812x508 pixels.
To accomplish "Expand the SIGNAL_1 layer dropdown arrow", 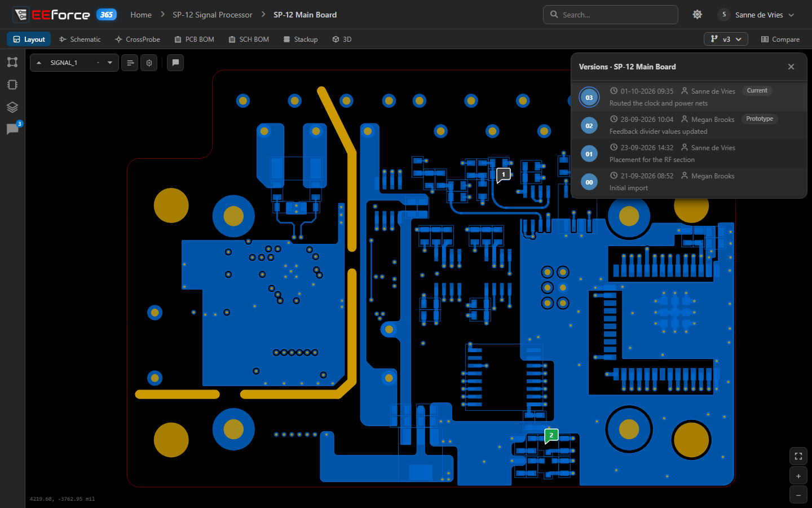I will point(110,63).
